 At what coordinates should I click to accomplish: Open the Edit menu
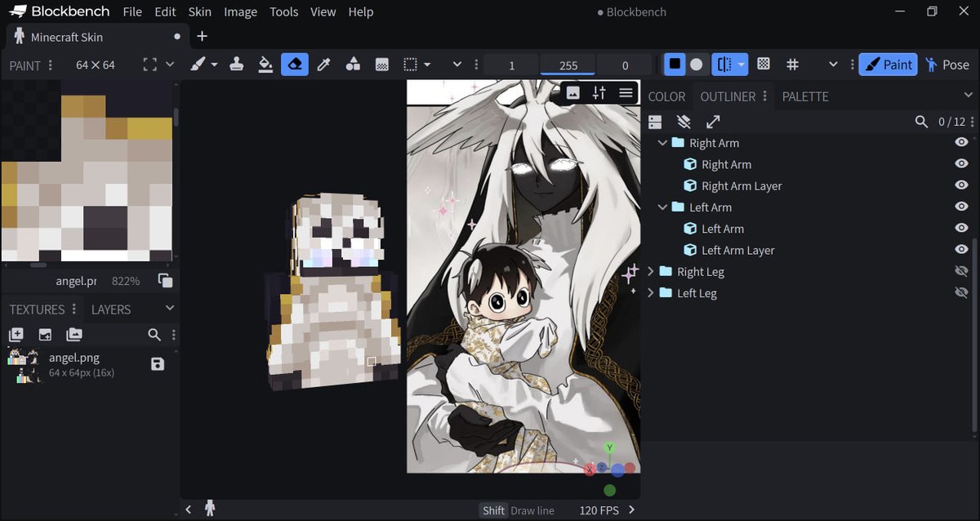(x=165, y=11)
